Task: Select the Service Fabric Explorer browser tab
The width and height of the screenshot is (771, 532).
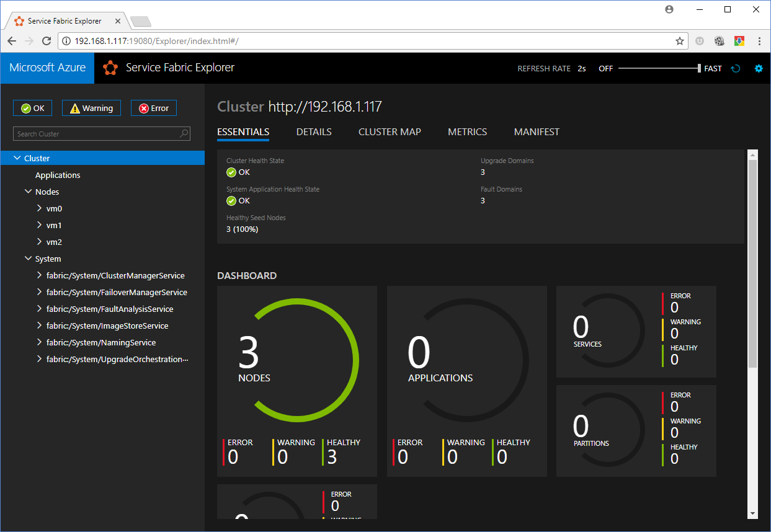Action: [x=66, y=21]
